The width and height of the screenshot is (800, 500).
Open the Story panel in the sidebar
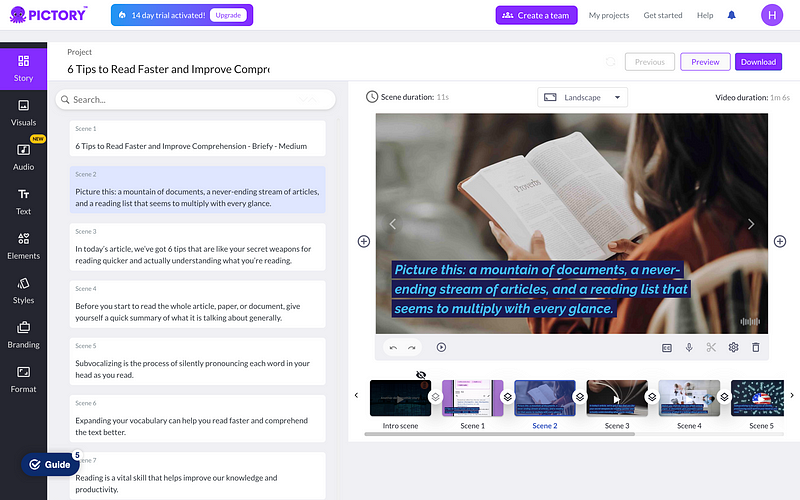click(23, 68)
